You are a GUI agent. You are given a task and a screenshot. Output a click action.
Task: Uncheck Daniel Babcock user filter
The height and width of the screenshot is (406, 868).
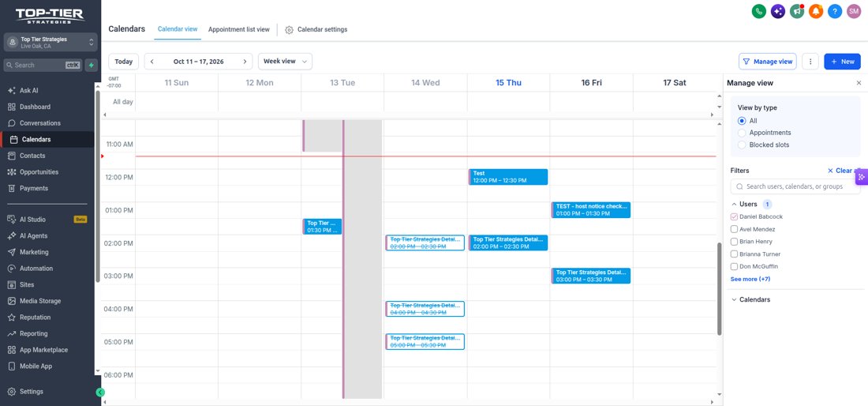pos(734,216)
